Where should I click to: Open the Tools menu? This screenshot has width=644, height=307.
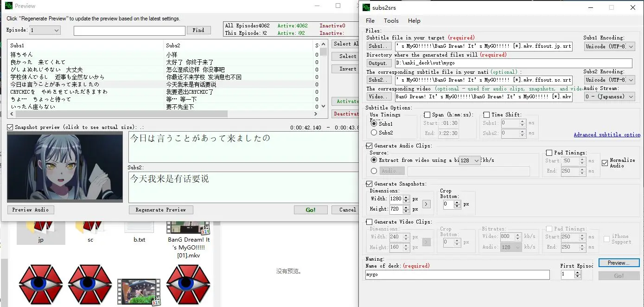coord(391,21)
